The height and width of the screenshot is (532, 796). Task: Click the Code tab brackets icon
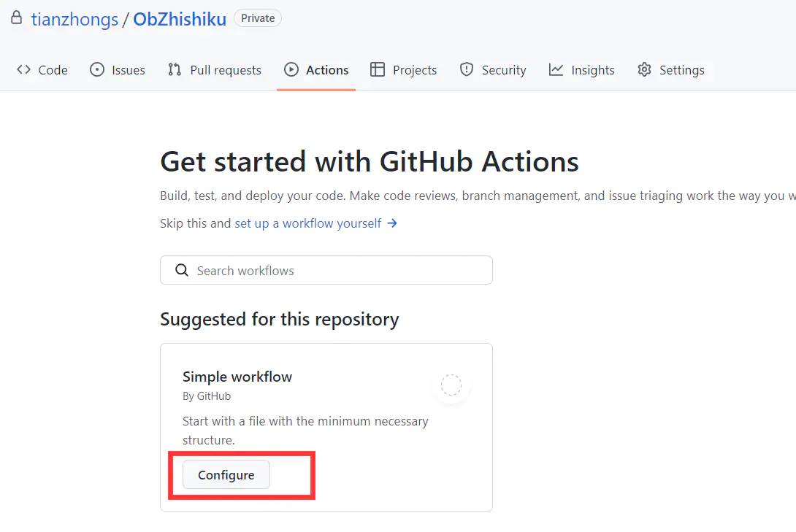23,70
